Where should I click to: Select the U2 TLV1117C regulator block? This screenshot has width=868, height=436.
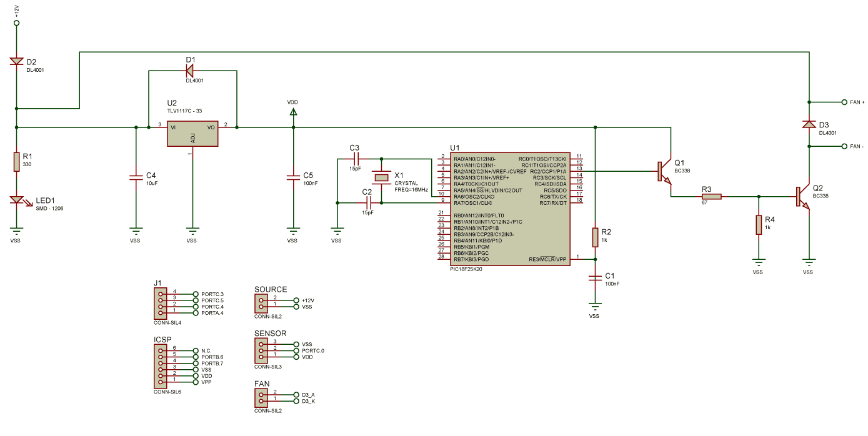(192, 134)
